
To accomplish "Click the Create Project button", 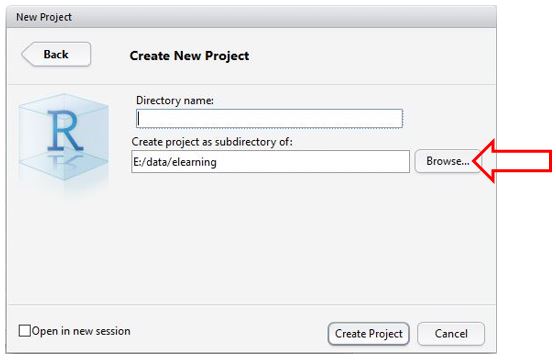I will (x=368, y=334).
